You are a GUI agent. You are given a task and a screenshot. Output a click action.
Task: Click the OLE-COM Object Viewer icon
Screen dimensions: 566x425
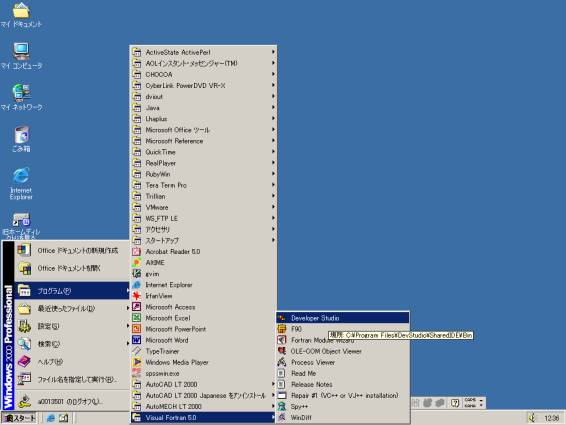pos(282,351)
